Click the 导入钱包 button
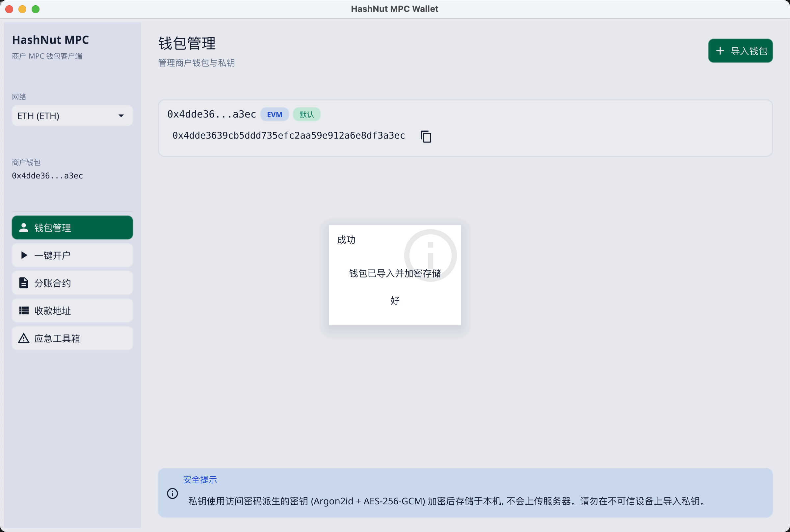The height and width of the screenshot is (532, 790). (741, 51)
